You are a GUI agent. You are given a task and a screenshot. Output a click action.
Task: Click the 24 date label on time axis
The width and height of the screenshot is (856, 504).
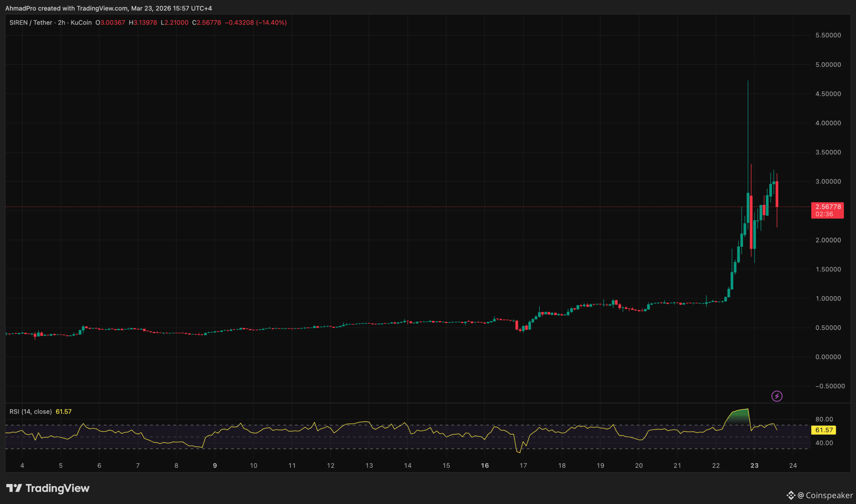793,466
